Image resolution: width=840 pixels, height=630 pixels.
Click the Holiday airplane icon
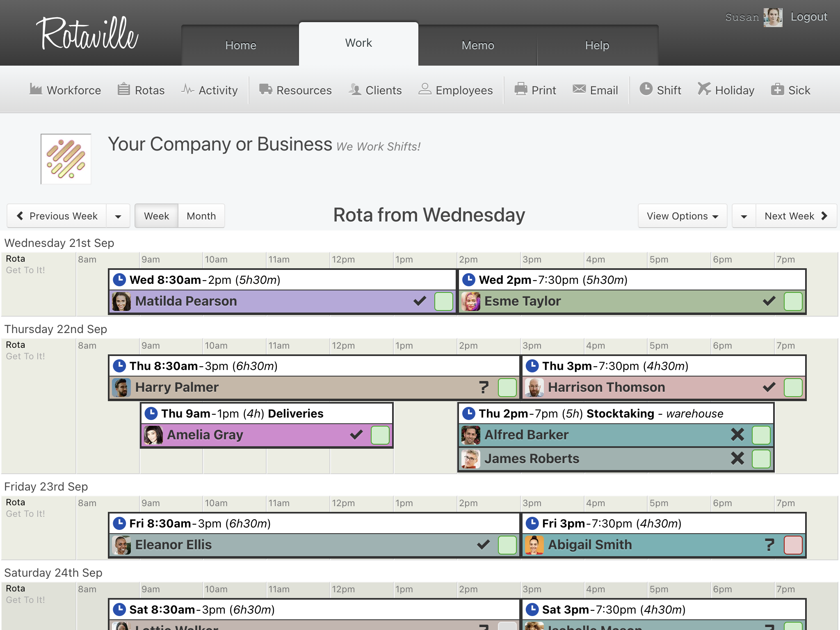pos(704,89)
